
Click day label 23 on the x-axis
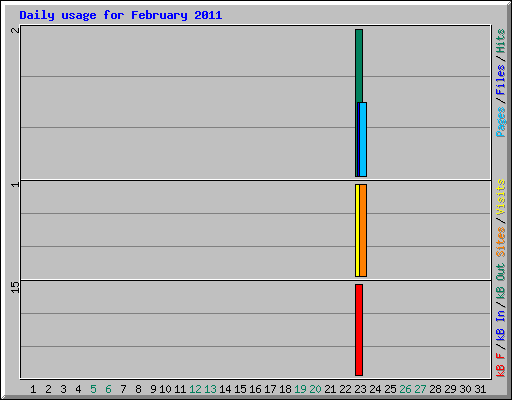(360, 389)
